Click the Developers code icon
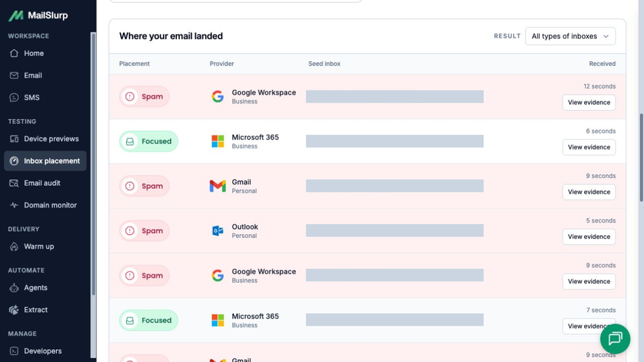This screenshot has width=644, height=362. [x=14, y=351]
